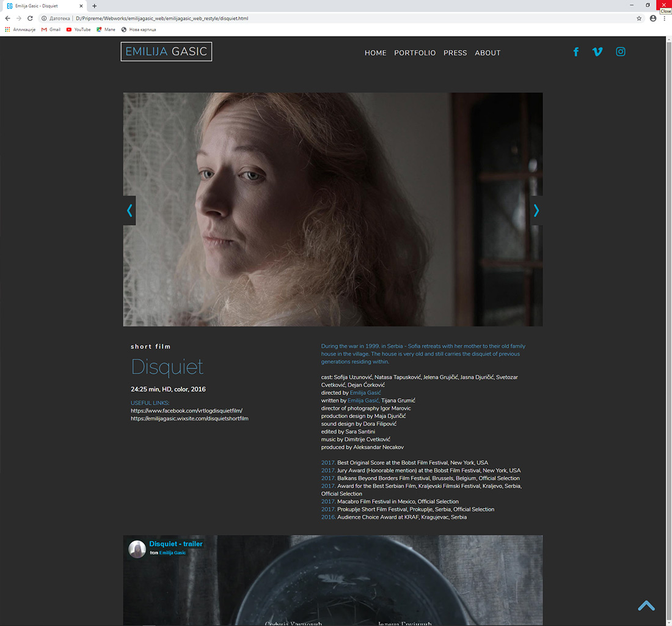Click the Emilija Gasic site logo

point(166,52)
